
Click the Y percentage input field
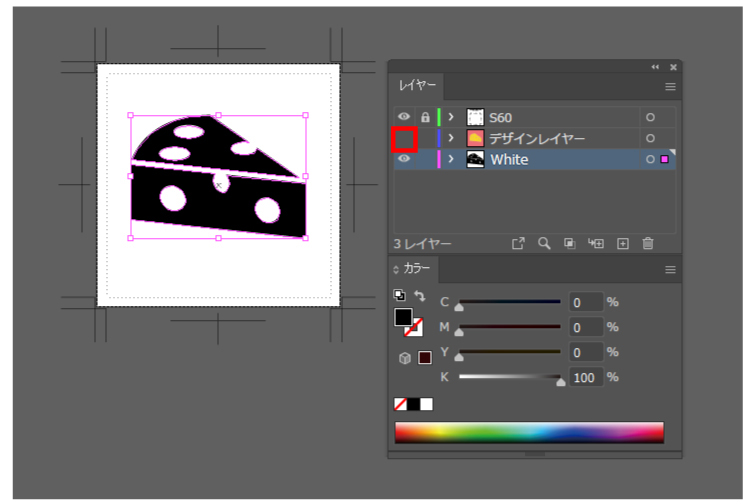(x=586, y=352)
